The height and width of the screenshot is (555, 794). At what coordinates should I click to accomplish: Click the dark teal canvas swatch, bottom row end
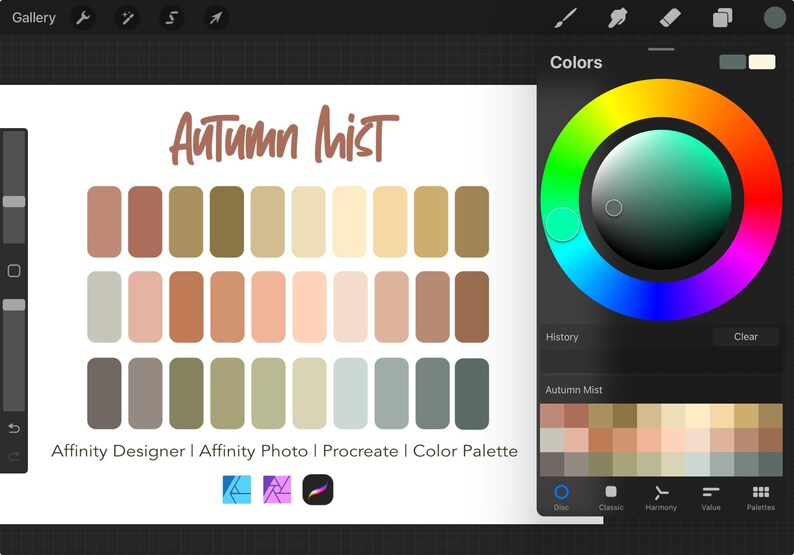coord(471,393)
